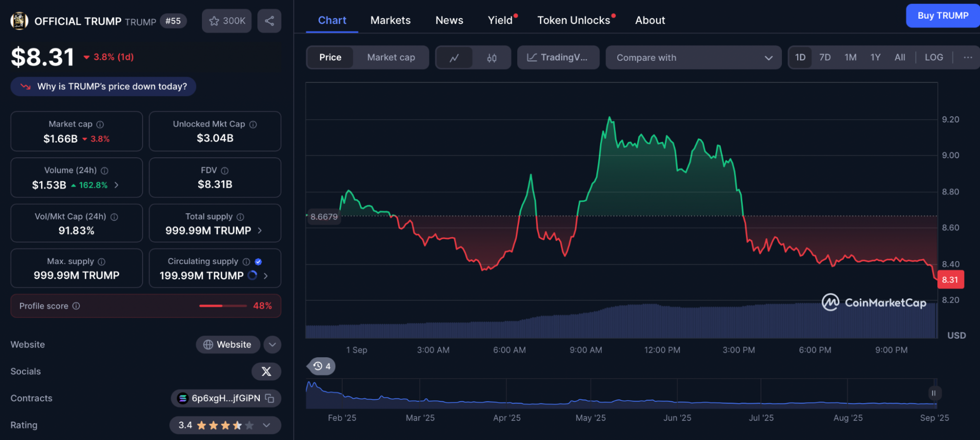Switch to the candlestick chart icon

(x=492, y=58)
